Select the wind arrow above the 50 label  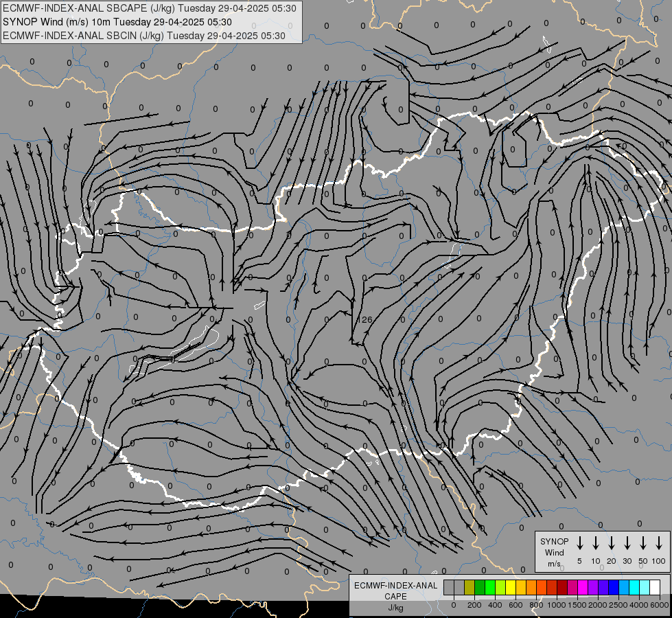point(643,543)
